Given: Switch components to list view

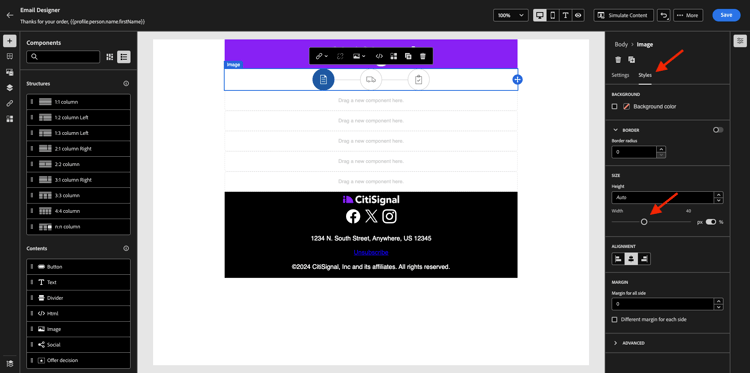Looking at the screenshot, I should (x=124, y=57).
